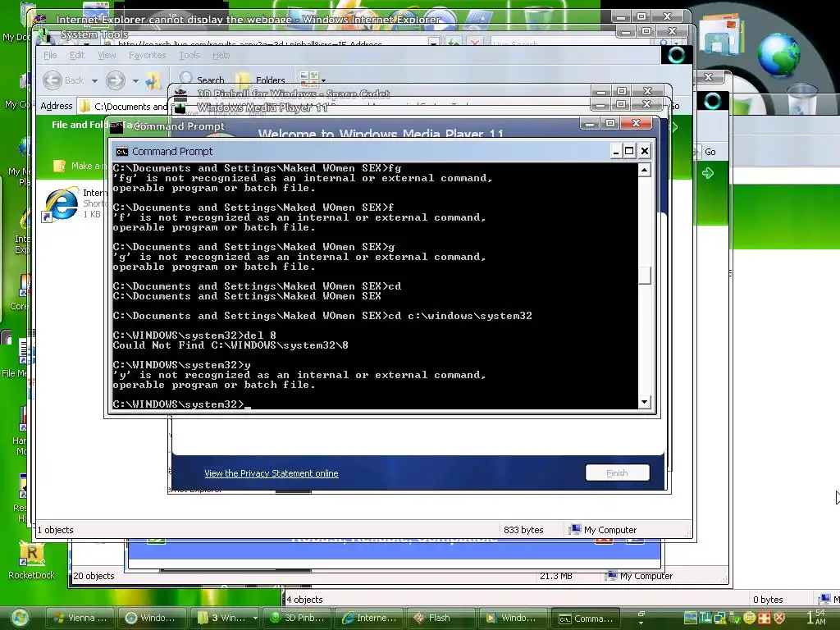Click the '833 bytes' status bar text
The image size is (840, 630).
[523, 530]
